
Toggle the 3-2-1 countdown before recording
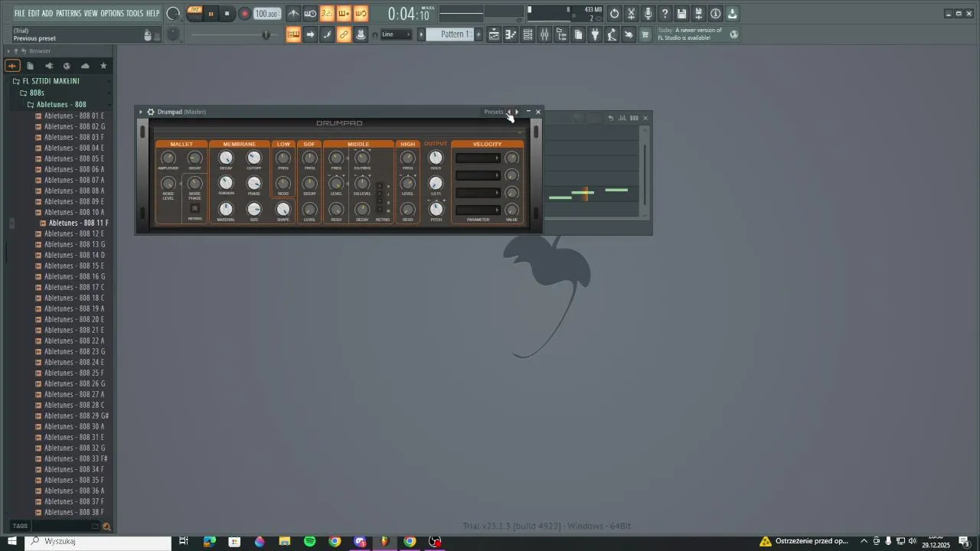[327, 14]
